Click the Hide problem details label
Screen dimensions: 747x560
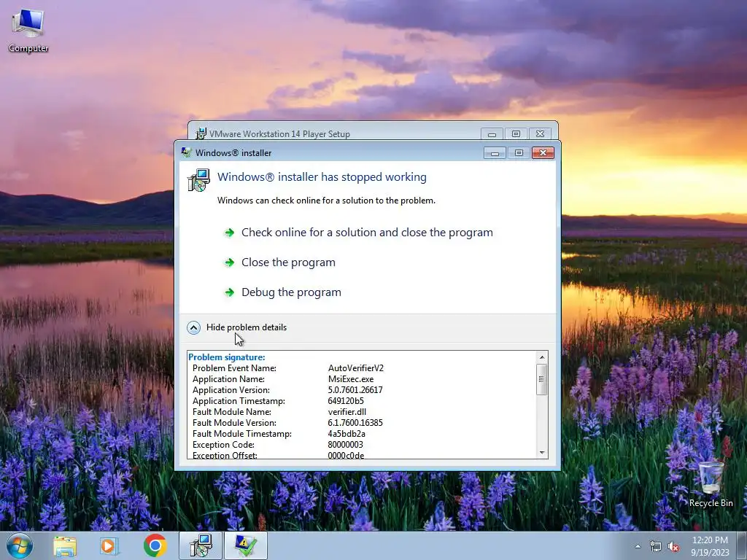[247, 327]
